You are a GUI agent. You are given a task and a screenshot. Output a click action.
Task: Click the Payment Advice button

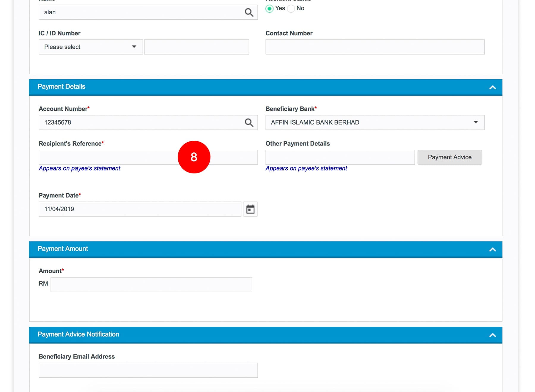click(x=449, y=157)
